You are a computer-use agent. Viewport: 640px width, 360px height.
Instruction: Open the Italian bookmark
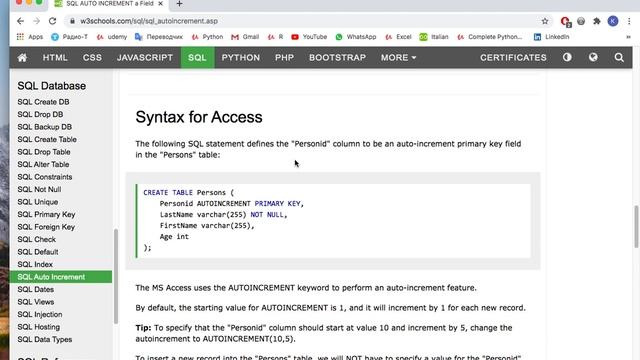click(x=434, y=37)
